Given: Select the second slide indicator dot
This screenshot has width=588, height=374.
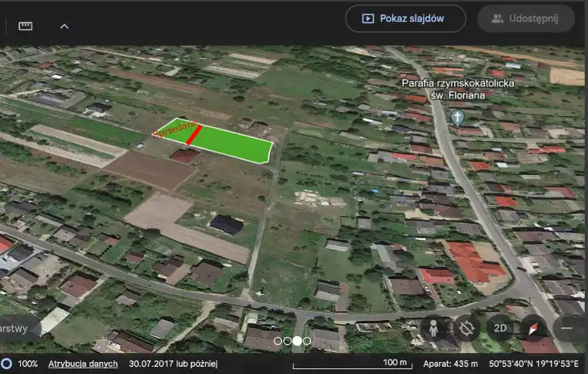Looking at the screenshot, I should coord(288,341).
